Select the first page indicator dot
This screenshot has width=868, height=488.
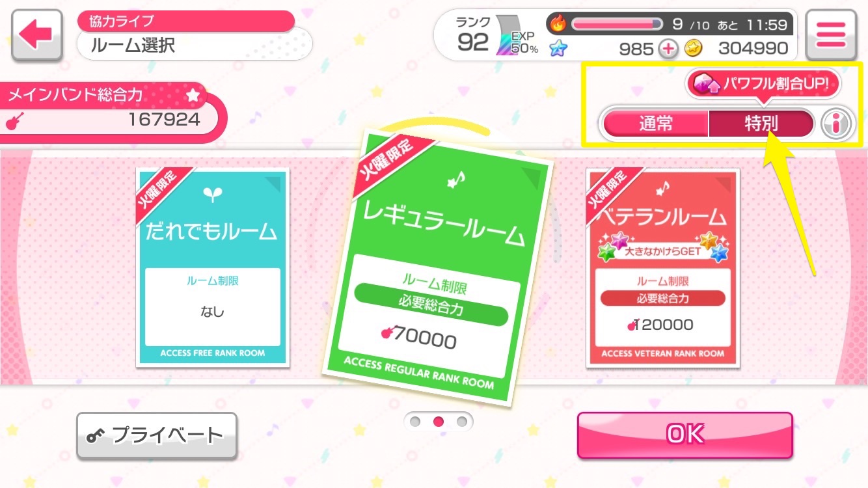[x=415, y=422]
